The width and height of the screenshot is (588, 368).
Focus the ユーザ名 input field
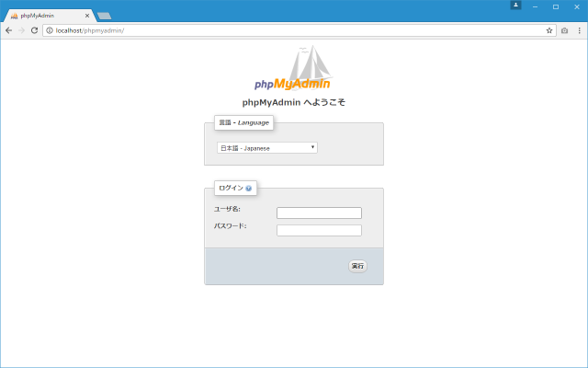(x=319, y=213)
